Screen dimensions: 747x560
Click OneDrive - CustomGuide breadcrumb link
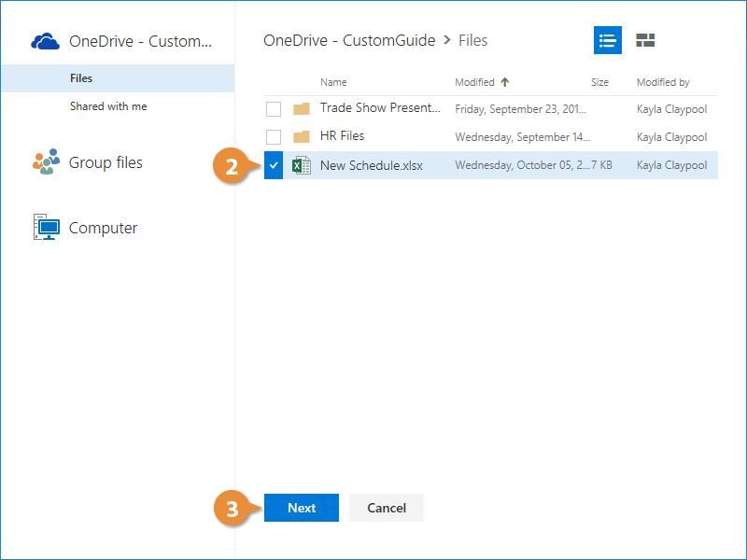click(349, 40)
